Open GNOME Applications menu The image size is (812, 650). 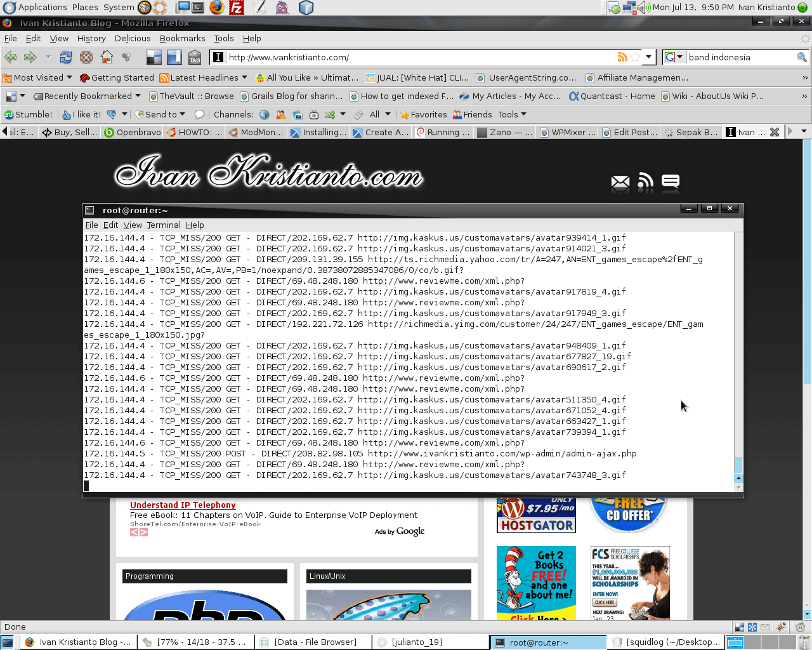coord(35,8)
